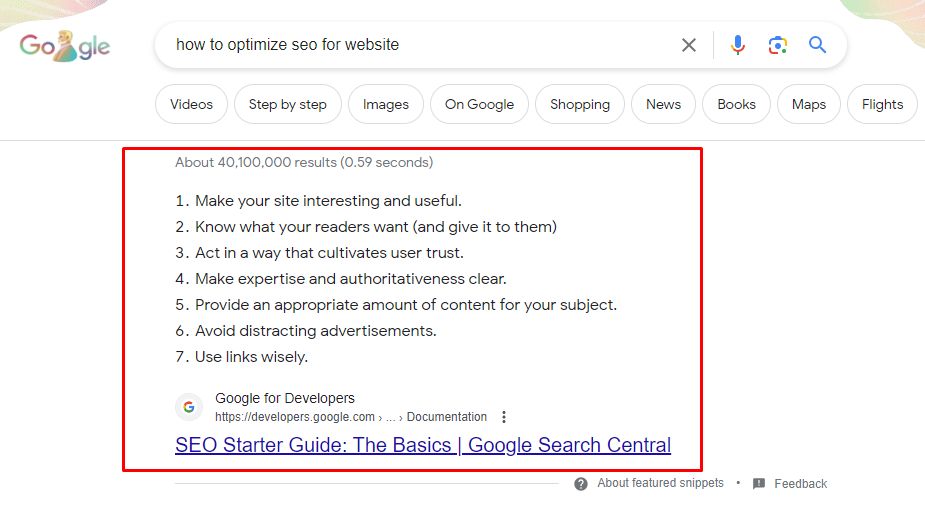Open the Maps filter chip
The width and height of the screenshot is (925, 509).
[809, 104]
